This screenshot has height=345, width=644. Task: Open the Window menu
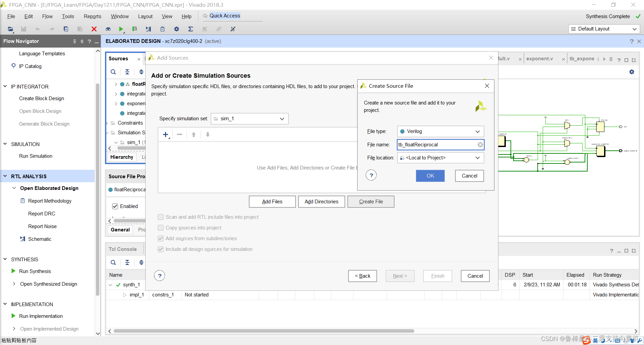coord(120,16)
